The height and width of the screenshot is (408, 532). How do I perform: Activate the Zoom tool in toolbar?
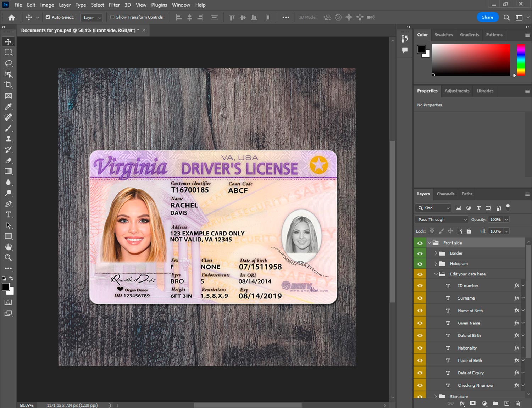tap(8, 258)
